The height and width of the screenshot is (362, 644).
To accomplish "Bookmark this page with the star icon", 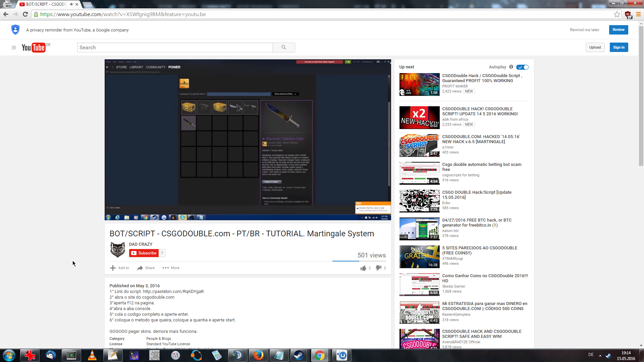I will click(617, 14).
